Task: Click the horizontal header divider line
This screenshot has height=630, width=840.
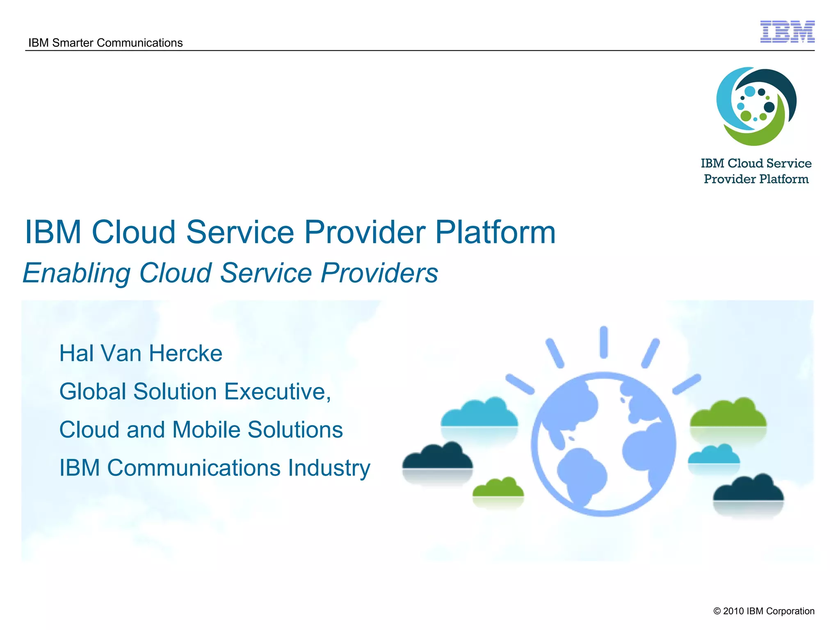Action: pyautogui.click(x=420, y=51)
